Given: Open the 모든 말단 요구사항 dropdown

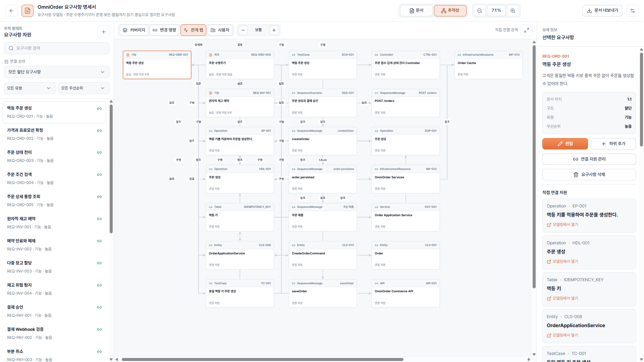Looking at the screenshot, I should [57, 72].
